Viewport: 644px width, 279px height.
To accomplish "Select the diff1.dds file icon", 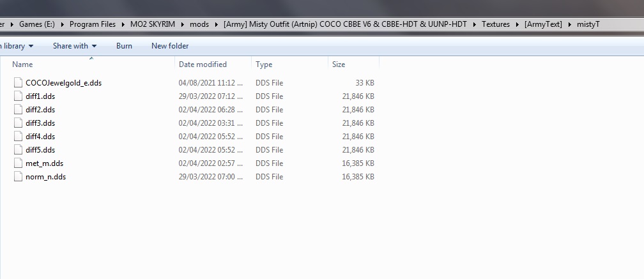I will coord(18,96).
